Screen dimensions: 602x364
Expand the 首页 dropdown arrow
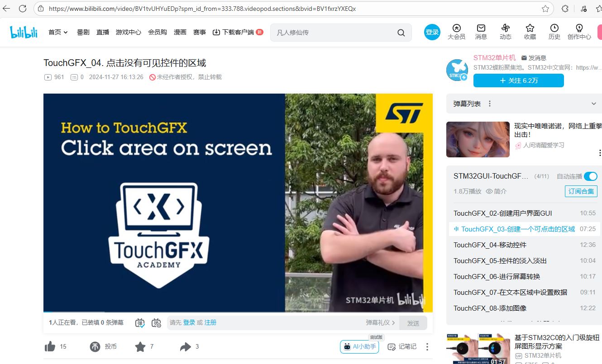[66, 33]
